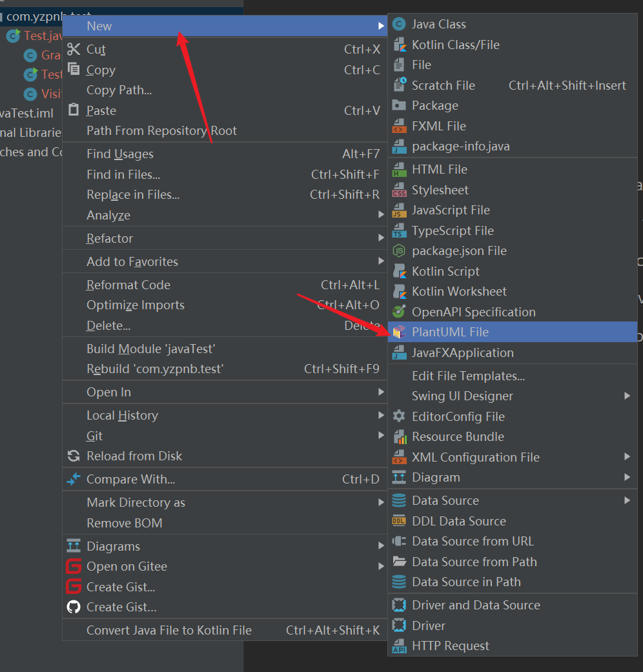Select Copy Path... entry
The width and height of the screenshot is (643, 672).
coord(225,90)
